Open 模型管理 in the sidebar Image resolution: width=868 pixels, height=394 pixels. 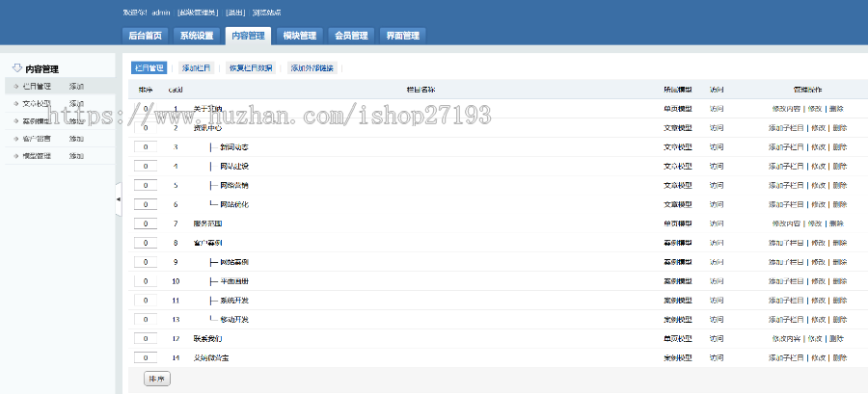point(37,156)
